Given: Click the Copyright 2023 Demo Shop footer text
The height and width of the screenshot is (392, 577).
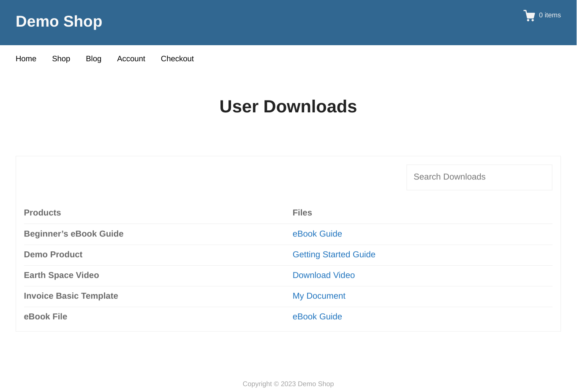Looking at the screenshot, I should point(288,384).
